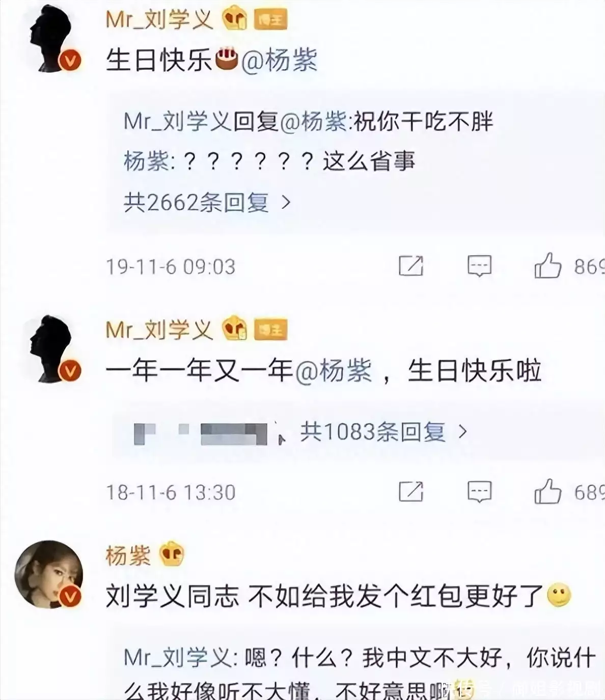605x700 pixels.
Task: Tap share icon on 19-11-6 post
Action: 410,265
